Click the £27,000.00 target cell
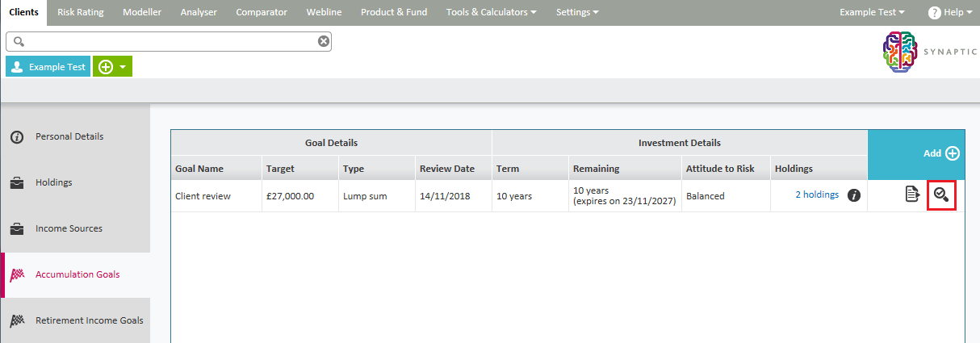Image resolution: width=980 pixels, height=343 pixels. click(x=300, y=196)
